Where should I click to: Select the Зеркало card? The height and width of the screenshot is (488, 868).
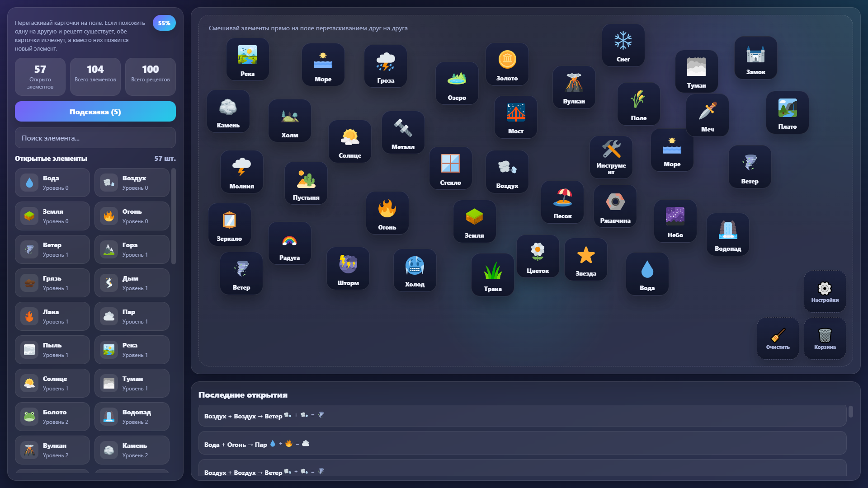(230, 225)
